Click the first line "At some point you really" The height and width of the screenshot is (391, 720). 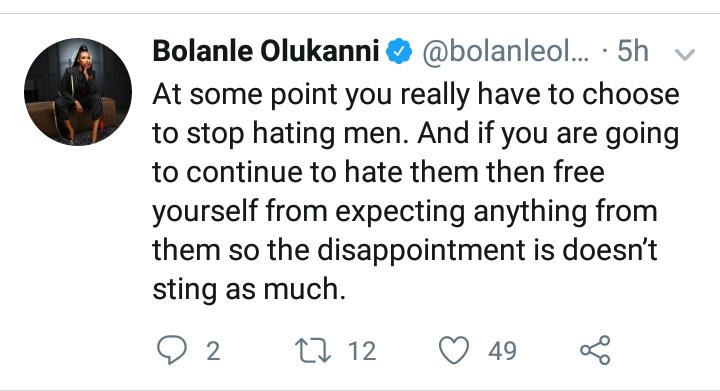(x=311, y=95)
